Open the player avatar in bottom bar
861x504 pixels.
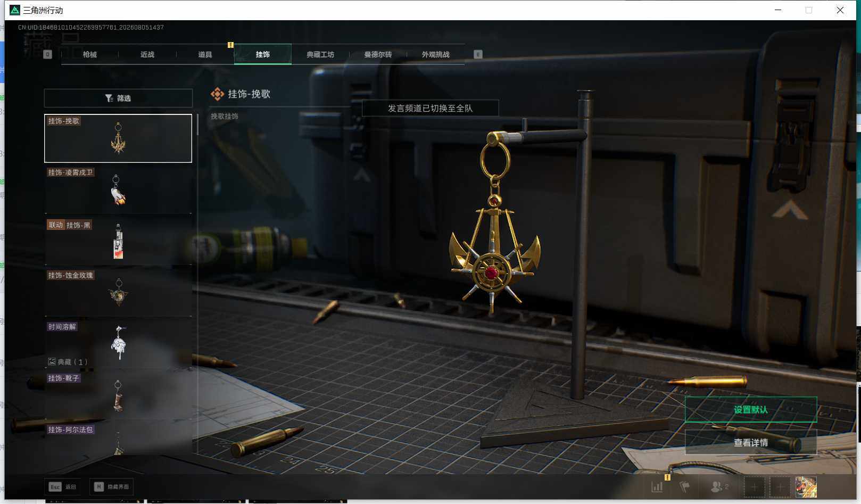coord(806,486)
